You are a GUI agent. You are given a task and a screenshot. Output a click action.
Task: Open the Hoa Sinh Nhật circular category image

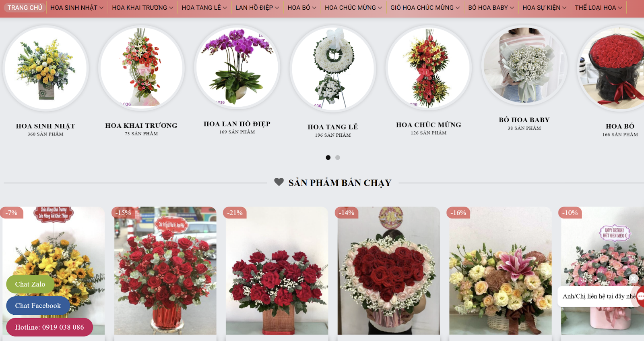click(x=45, y=69)
